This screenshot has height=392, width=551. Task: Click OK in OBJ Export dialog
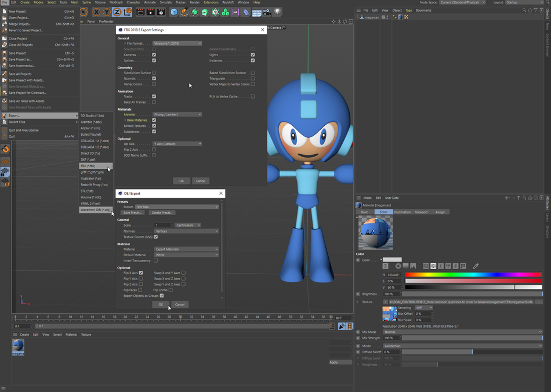click(161, 304)
